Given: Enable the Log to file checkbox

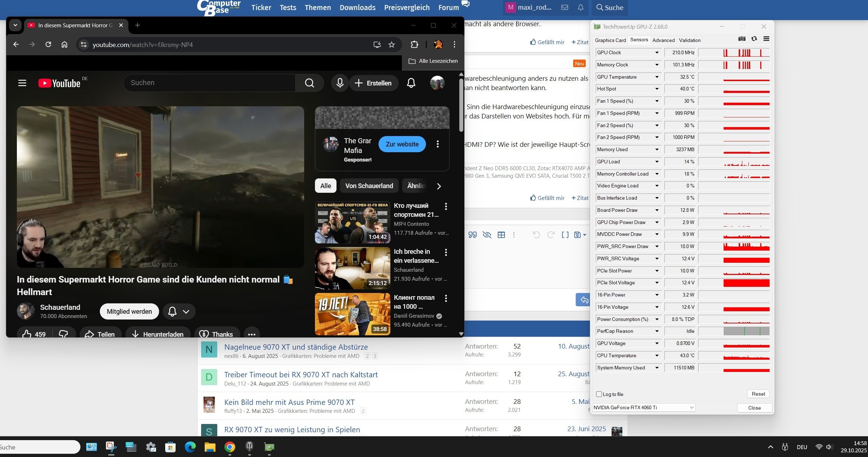Looking at the screenshot, I should click(599, 394).
